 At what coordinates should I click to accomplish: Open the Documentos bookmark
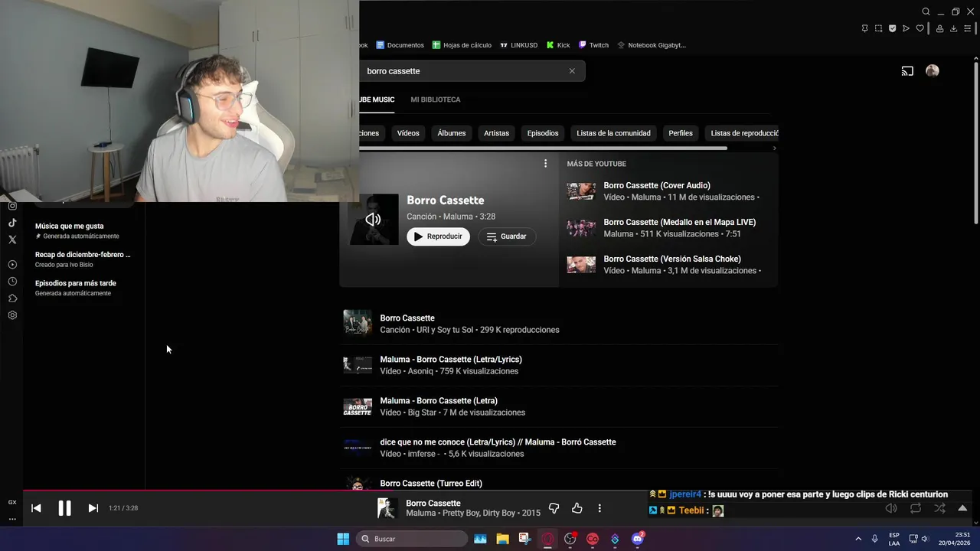[x=400, y=45]
